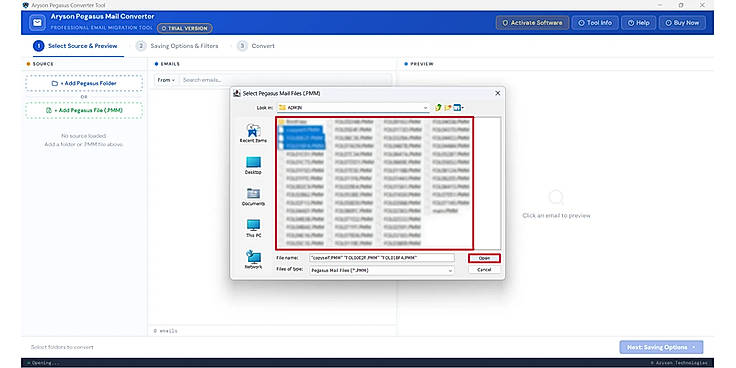Open the From filter dropdown
The image size is (736, 368).
tap(166, 80)
